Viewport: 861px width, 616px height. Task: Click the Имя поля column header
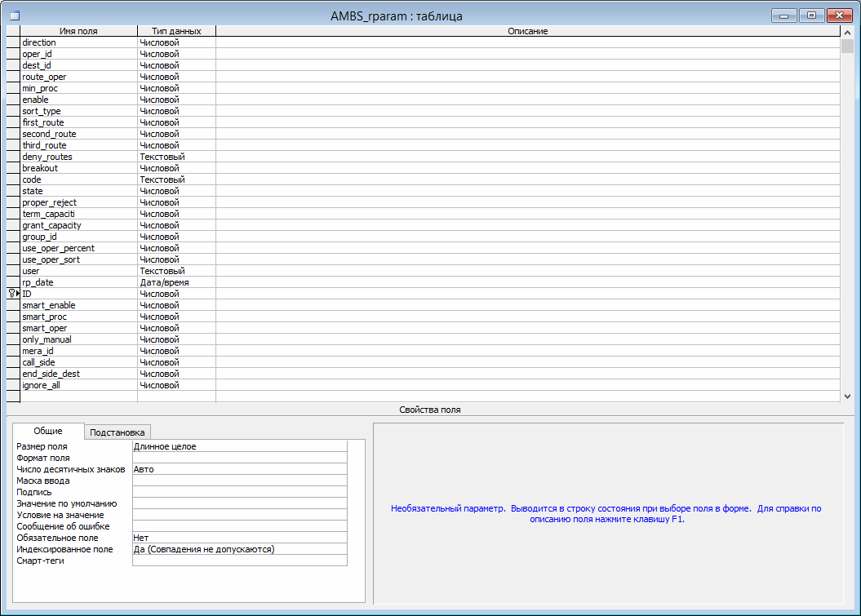pyautogui.click(x=78, y=31)
